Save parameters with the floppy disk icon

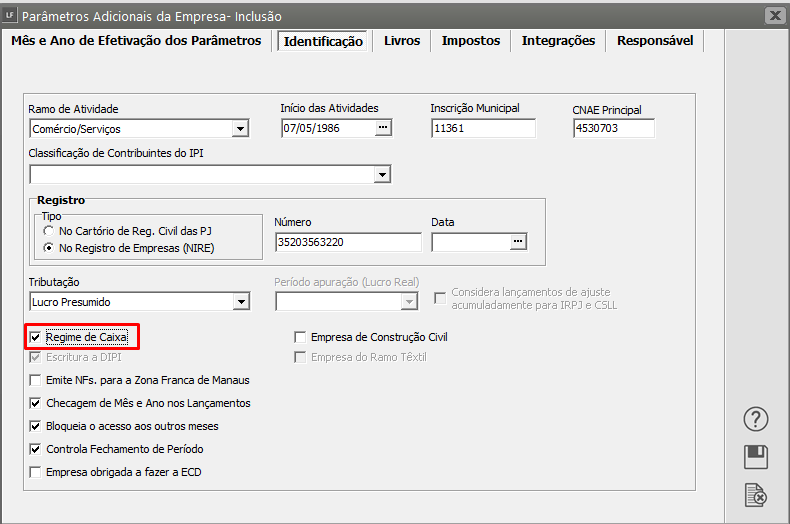pyautogui.click(x=756, y=457)
